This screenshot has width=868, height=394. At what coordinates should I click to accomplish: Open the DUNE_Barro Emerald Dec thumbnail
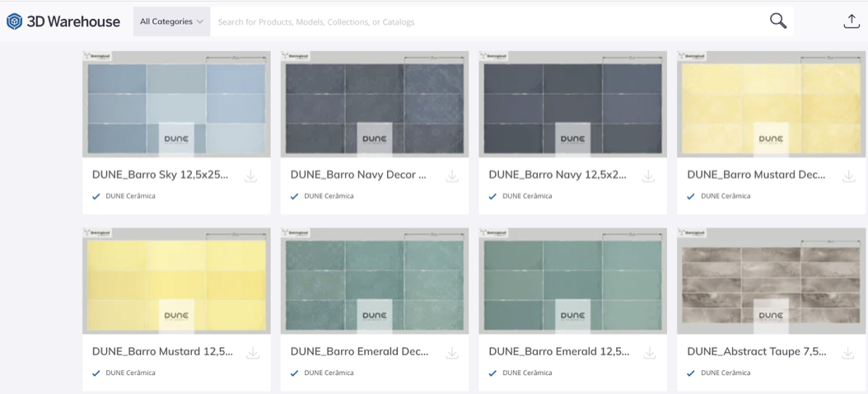tap(375, 281)
